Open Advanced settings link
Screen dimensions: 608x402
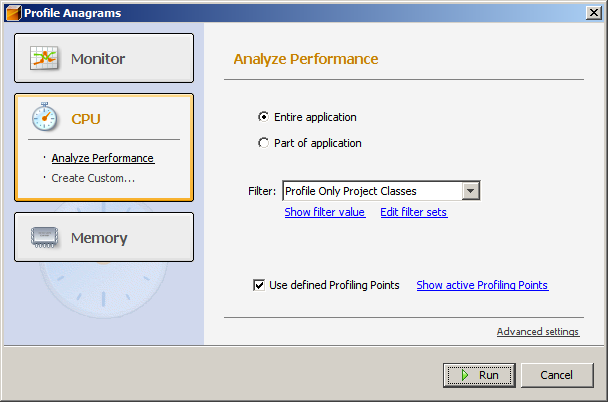pyautogui.click(x=538, y=331)
